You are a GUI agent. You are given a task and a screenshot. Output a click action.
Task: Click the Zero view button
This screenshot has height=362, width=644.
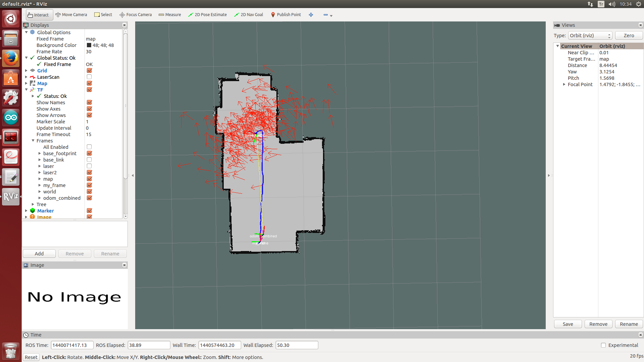point(629,36)
